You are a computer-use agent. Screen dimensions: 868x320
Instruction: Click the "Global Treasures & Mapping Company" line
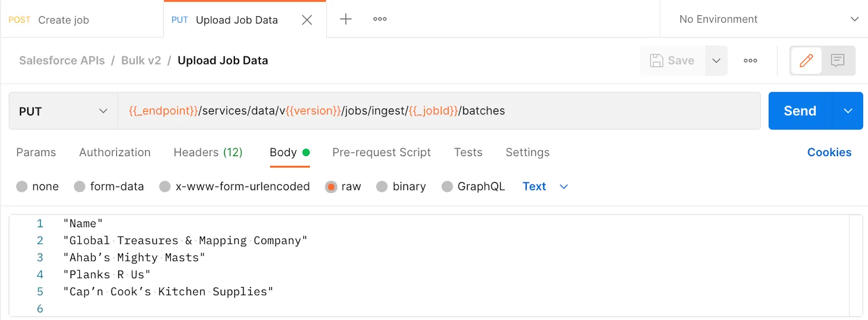coord(186,240)
